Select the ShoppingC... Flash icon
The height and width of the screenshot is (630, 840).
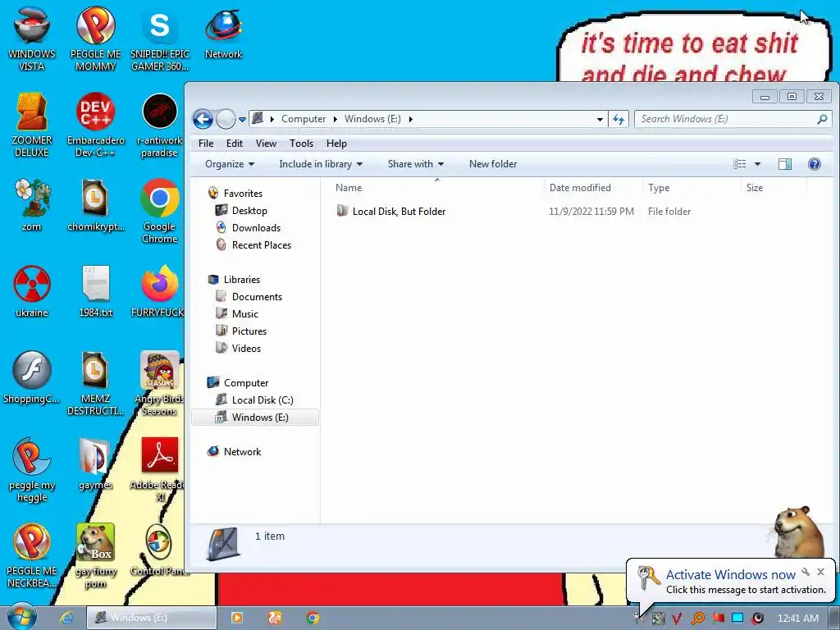(x=32, y=377)
